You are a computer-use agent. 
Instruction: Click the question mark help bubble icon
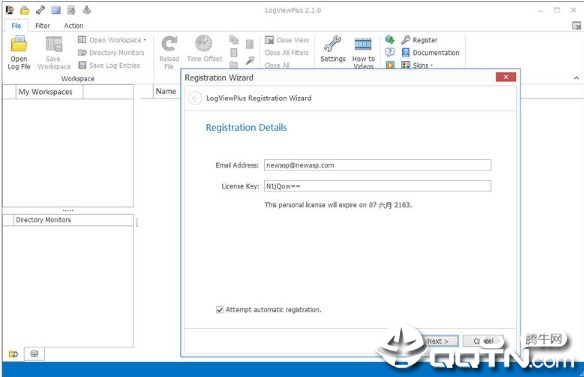coord(390,53)
